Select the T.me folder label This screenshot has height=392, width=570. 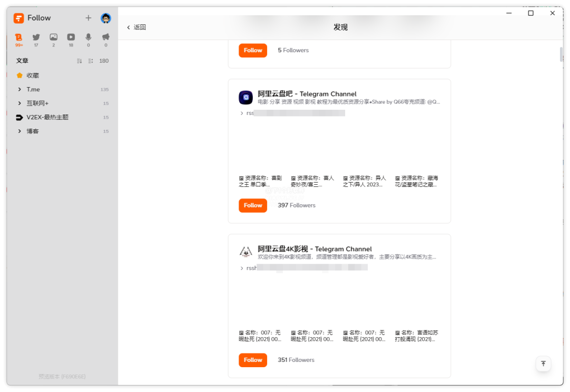pos(33,89)
